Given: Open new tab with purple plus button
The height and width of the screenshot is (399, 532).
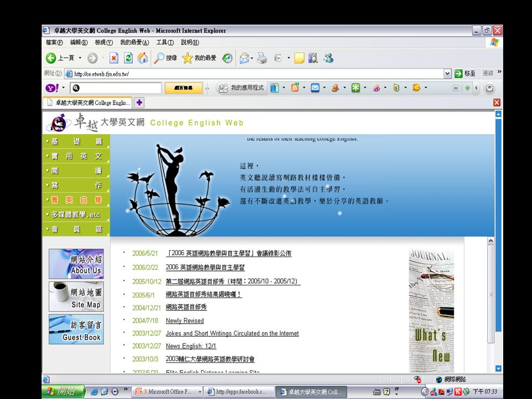Looking at the screenshot, I should click(139, 103).
